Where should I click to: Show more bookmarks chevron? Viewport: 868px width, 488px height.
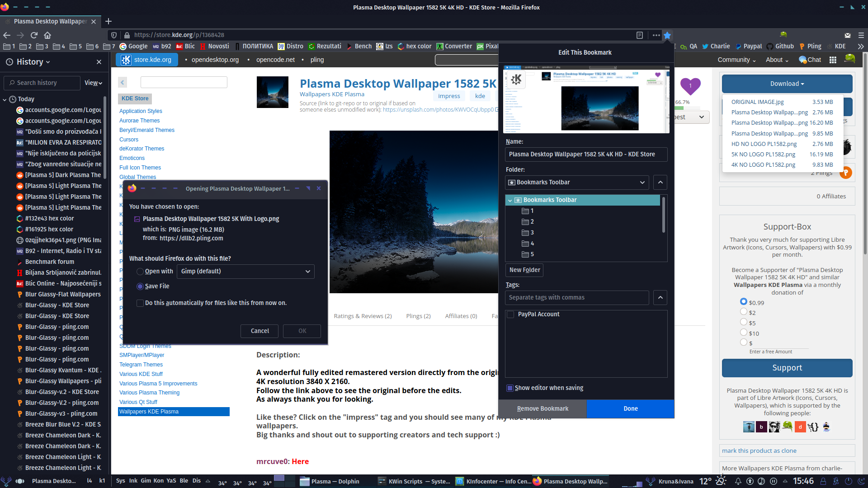click(861, 46)
